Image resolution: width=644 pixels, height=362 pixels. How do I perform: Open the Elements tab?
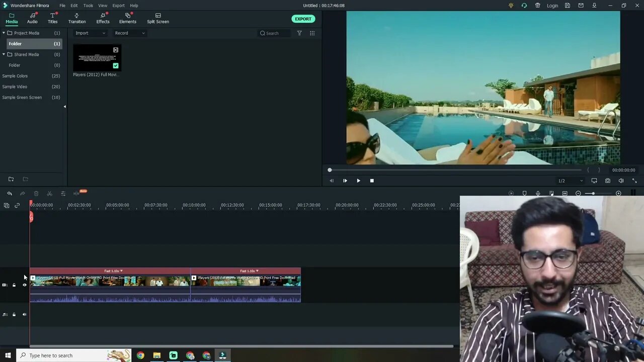[x=128, y=19]
